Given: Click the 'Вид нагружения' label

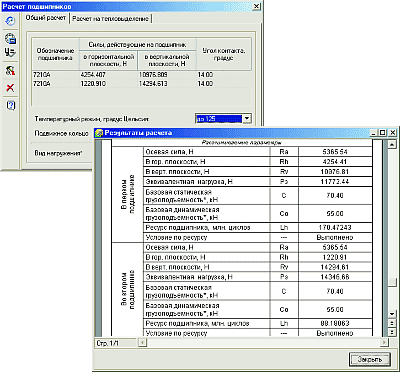Looking at the screenshot, I should pyautogui.click(x=58, y=153).
